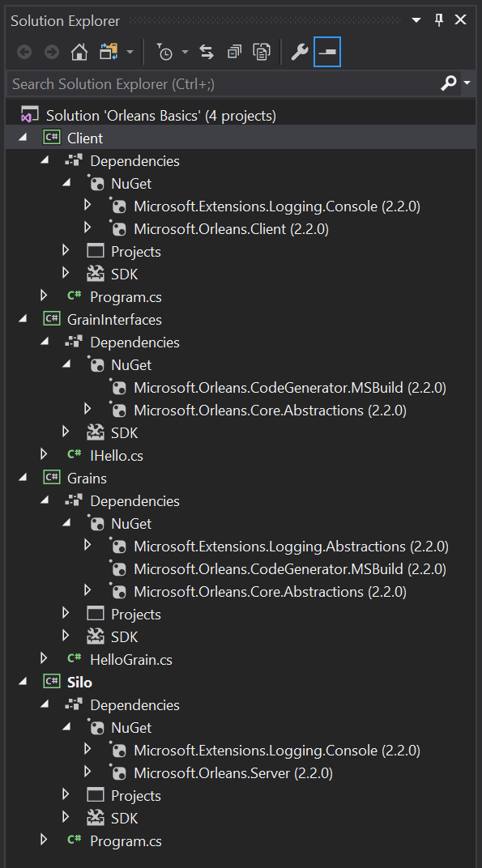Click the Collapse All icon

tap(234, 52)
